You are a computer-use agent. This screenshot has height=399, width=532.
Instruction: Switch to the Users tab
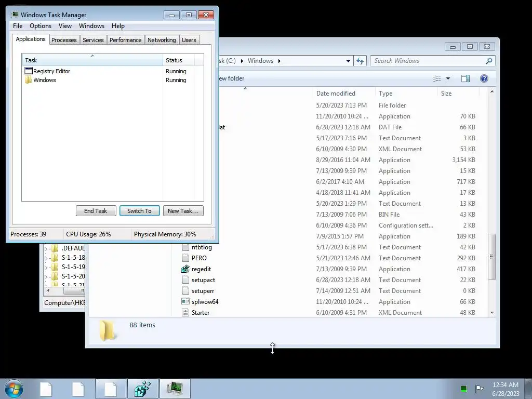[x=189, y=39]
